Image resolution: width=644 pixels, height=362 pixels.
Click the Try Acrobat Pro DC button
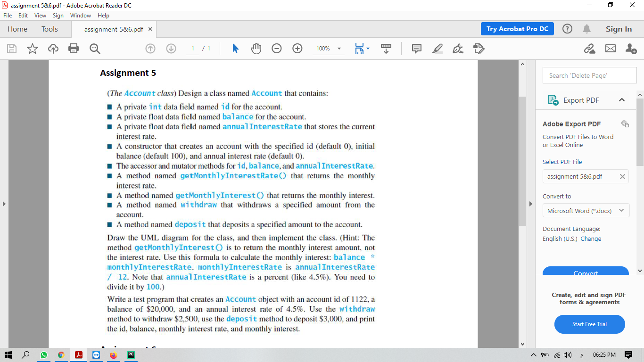click(517, 29)
